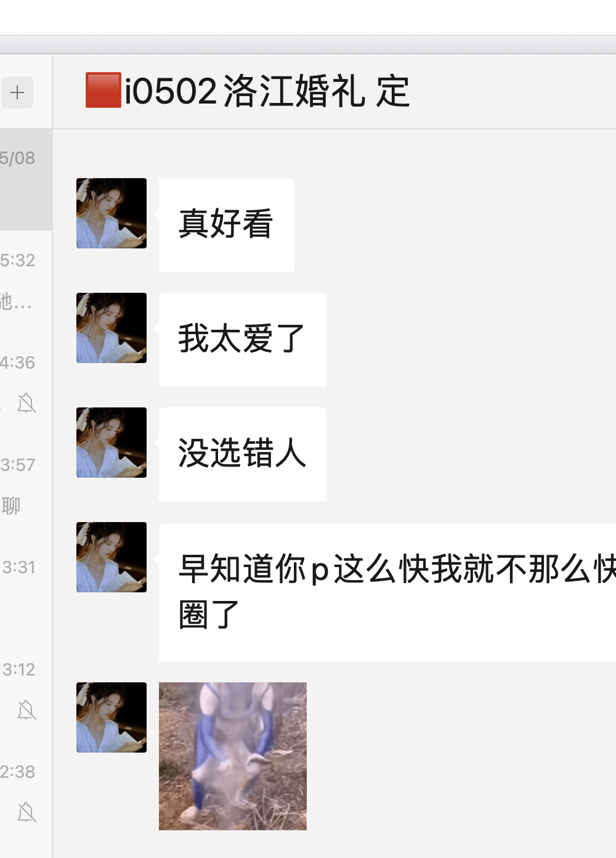This screenshot has height=858, width=616.
Task: Open the avatar beside 没选错人 message
Action: pyautogui.click(x=111, y=443)
